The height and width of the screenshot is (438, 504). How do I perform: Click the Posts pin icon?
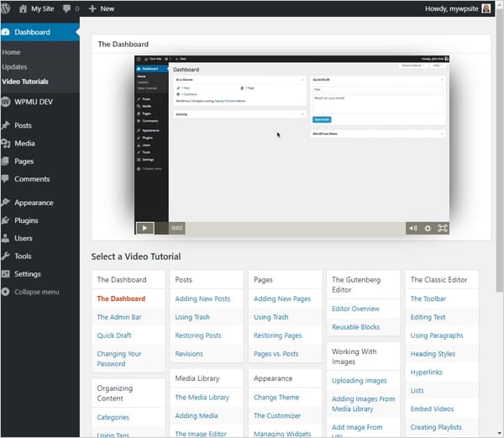point(6,125)
